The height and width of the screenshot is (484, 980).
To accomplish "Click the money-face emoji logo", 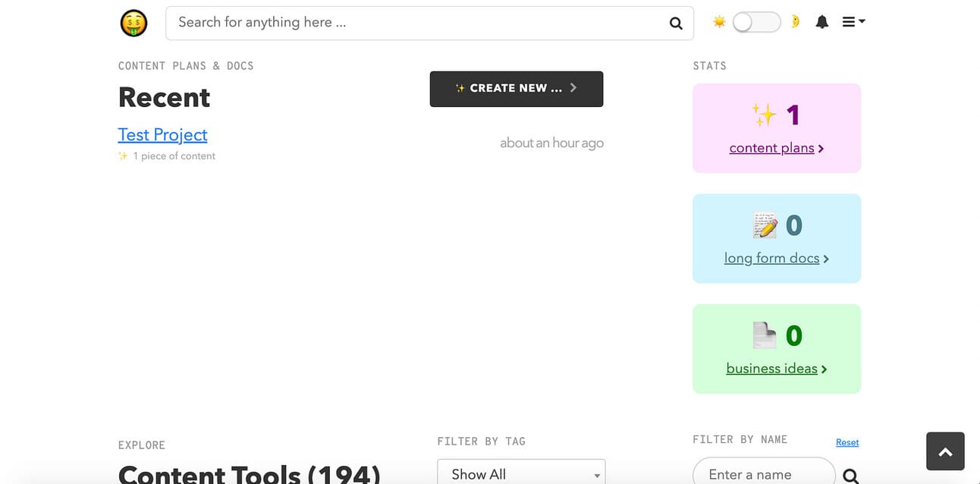I will pos(133,24).
